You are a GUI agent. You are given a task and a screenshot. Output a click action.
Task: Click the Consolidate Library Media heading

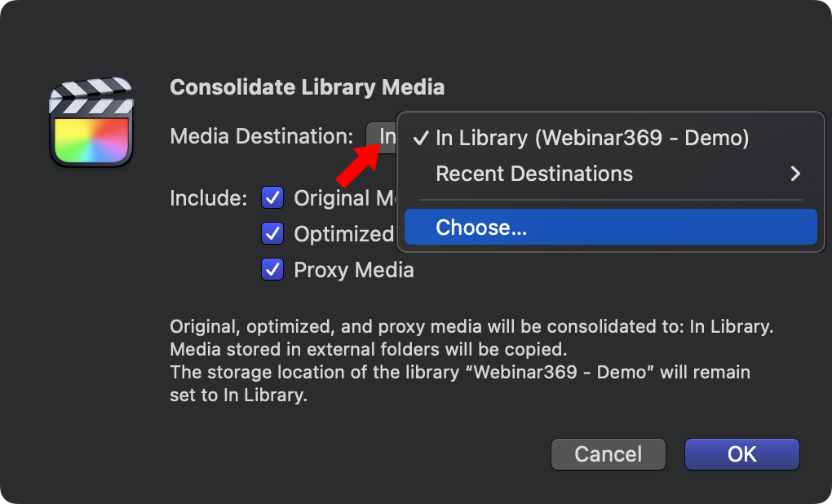[x=307, y=87]
